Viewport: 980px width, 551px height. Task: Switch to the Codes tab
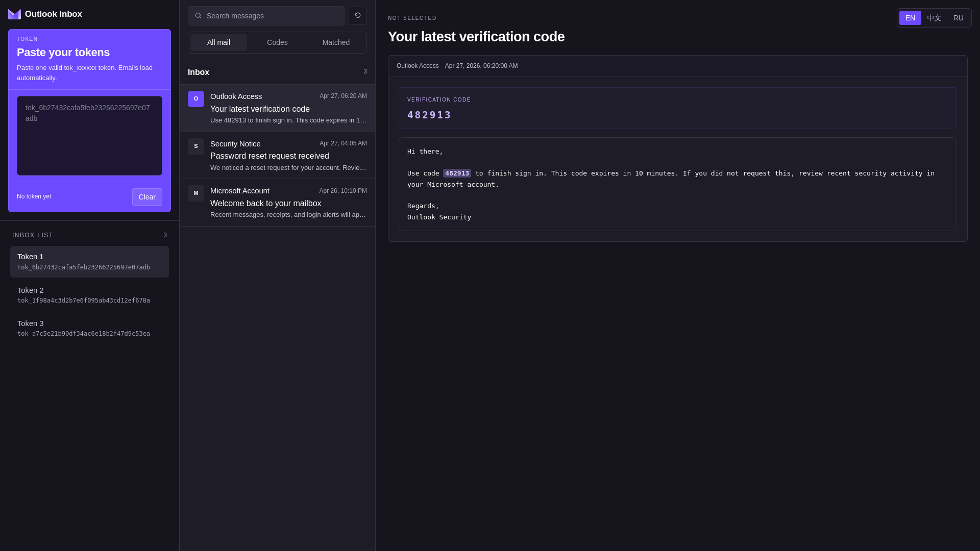pyautogui.click(x=277, y=42)
